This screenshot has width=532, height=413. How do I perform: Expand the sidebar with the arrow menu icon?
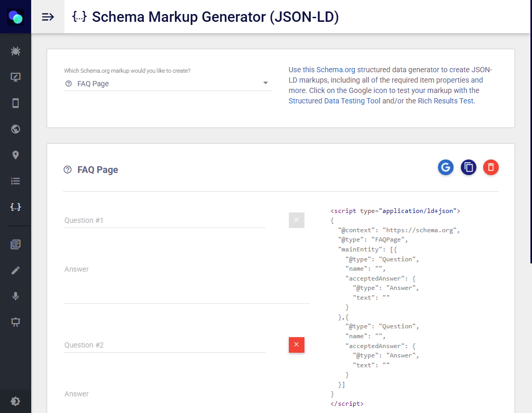point(48,17)
